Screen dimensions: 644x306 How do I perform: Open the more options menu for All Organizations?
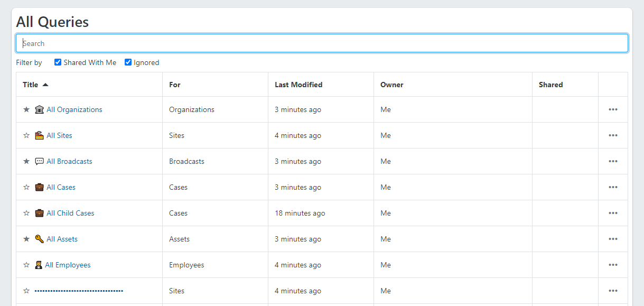[x=613, y=109]
